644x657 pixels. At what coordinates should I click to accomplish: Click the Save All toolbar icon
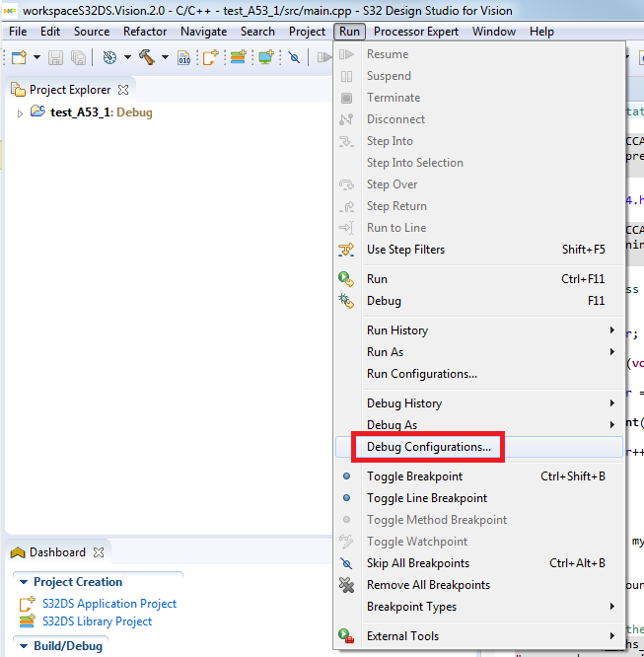pos(78,57)
